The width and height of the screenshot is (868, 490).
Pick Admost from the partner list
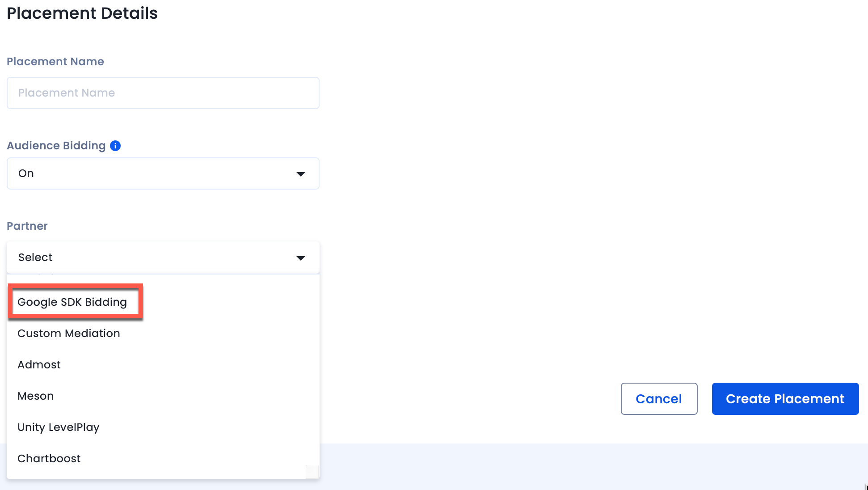pyautogui.click(x=39, y=365)
